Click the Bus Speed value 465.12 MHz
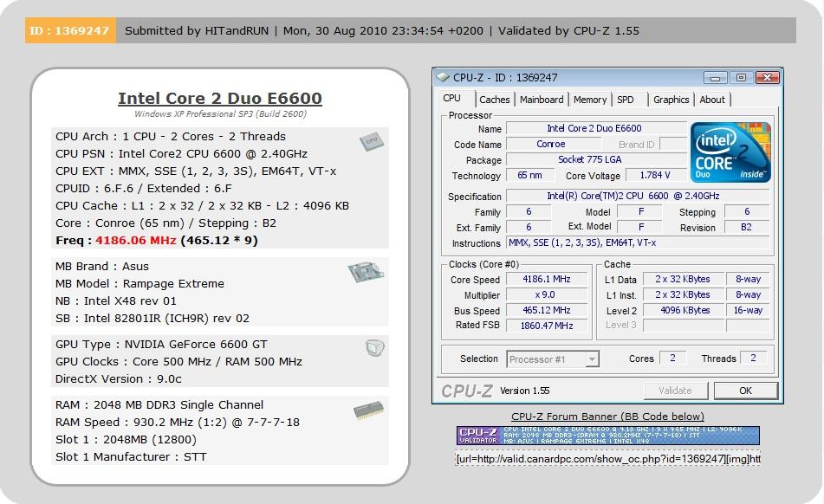 pyautogui.click(x=547, y=310)
